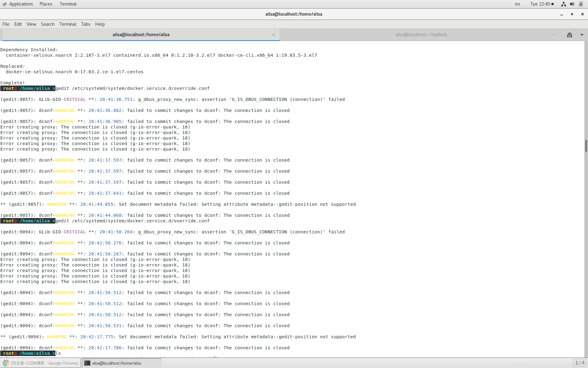Click the terminal vertical scrollbar handle

[586, 146]
